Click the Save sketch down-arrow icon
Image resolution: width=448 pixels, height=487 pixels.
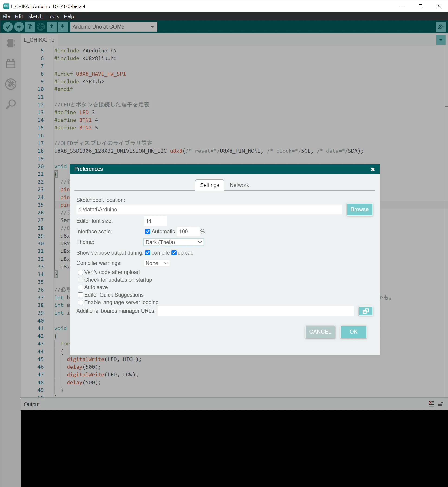(x=63, y=27)
